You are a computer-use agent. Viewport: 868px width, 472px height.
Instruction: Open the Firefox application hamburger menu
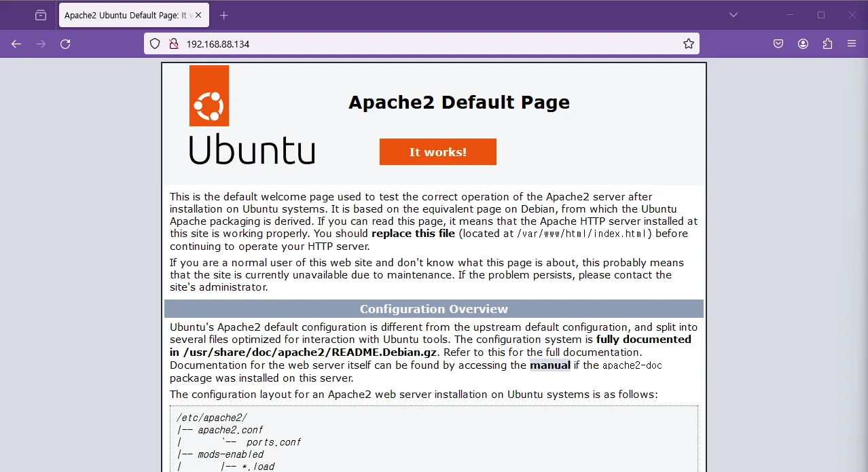coord(852,43)
